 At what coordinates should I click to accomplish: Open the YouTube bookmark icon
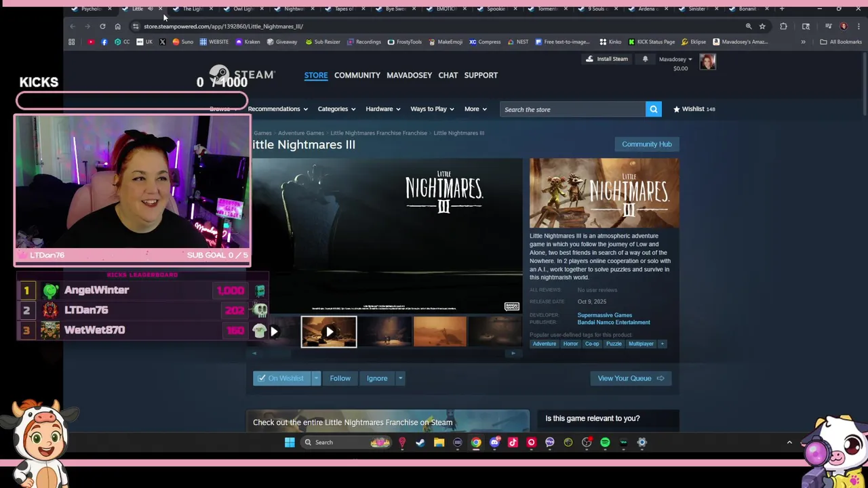point(91,42)
